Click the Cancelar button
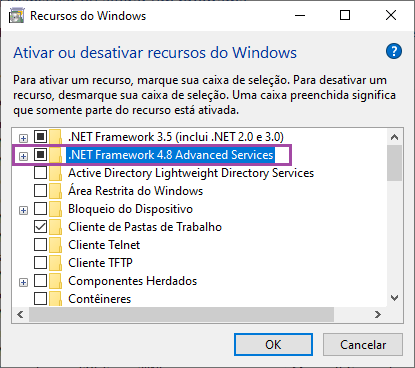The height and width of the screenshot is (368, 415). coord(363,345)
